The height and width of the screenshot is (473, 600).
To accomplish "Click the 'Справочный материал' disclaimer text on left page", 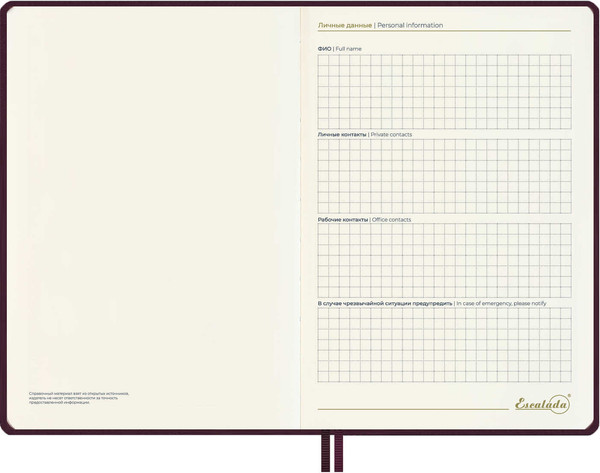I will click(79, 398).
